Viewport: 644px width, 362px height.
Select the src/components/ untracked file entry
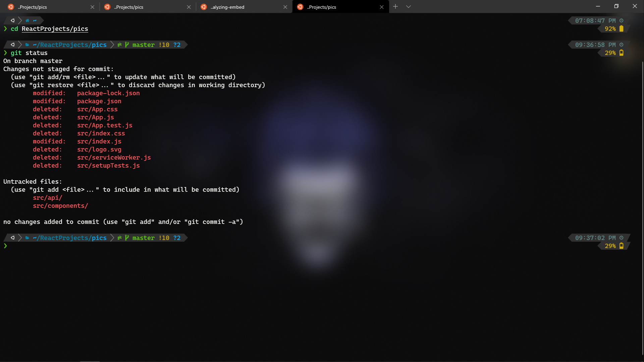click(x=60, y=205)
